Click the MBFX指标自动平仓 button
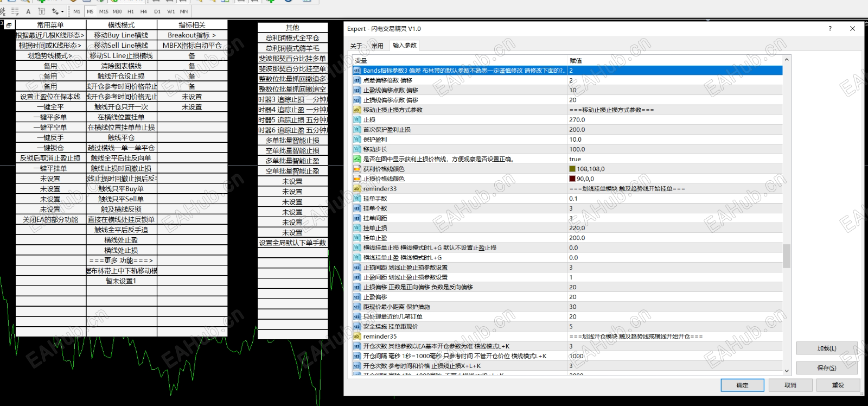The height and width of the screenshot is (406, 868). tap(192, 46)
